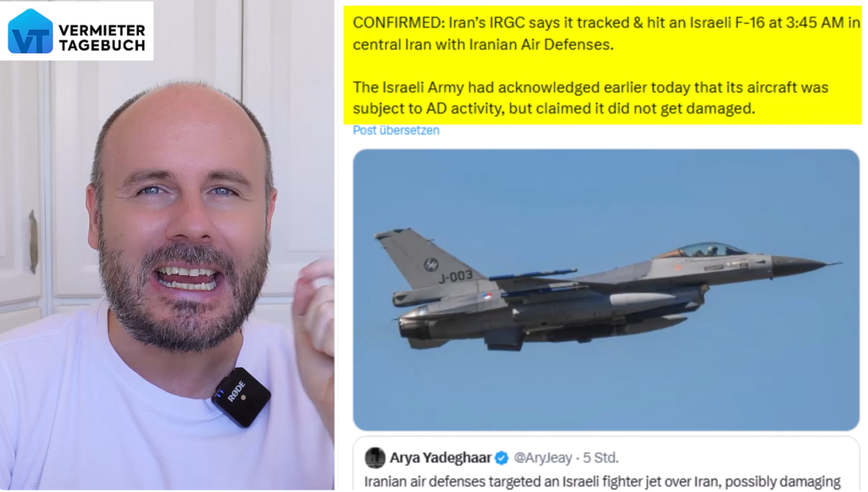Open Arya Yadeghaar's round profile avatar
868x492 pixels.
point(375,458)
